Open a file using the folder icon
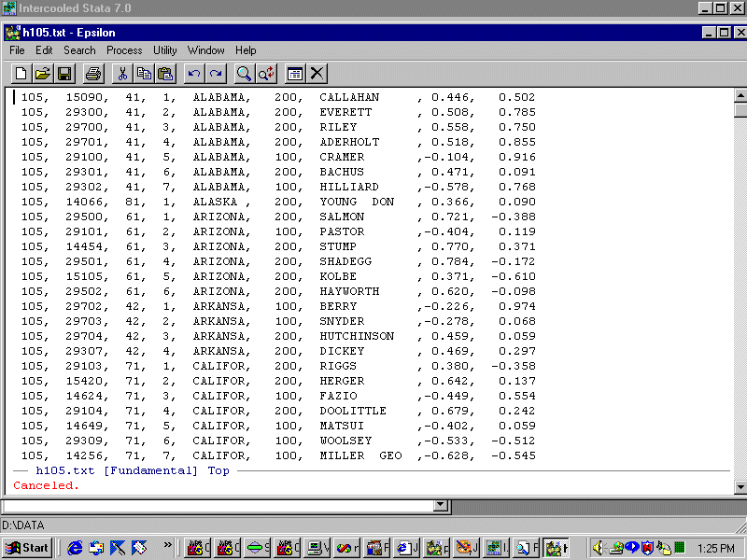Screen dimensions: 747x560 [x=43, y=74]
